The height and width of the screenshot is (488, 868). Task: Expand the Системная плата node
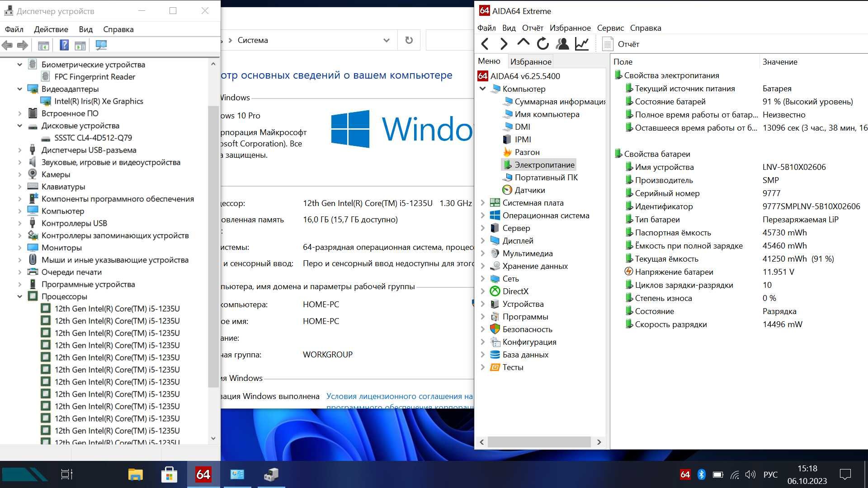[482, 202]
